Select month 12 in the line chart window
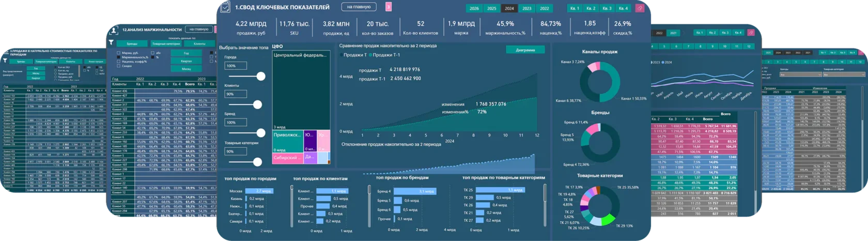868x241 pixels. tap(749, 47)
